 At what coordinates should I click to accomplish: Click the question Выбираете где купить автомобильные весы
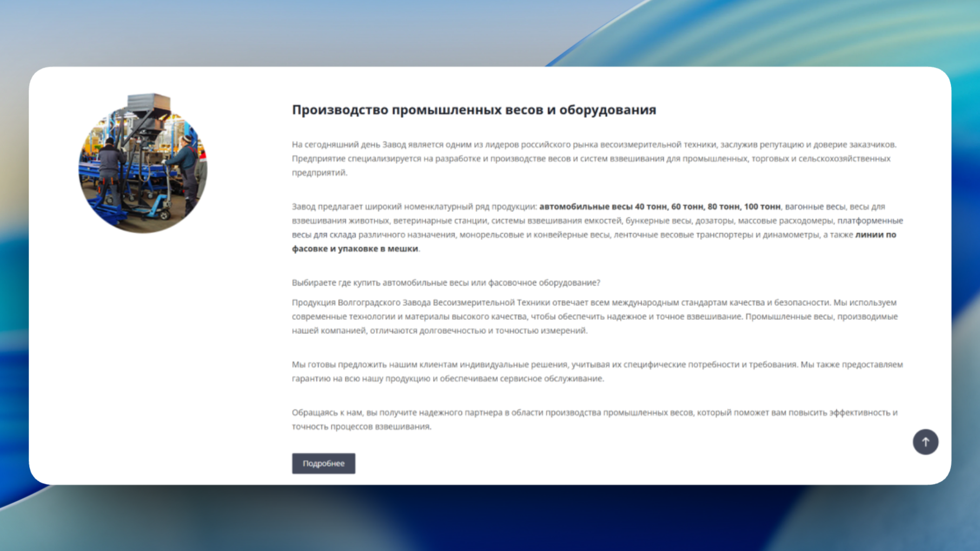click(446, 283)
